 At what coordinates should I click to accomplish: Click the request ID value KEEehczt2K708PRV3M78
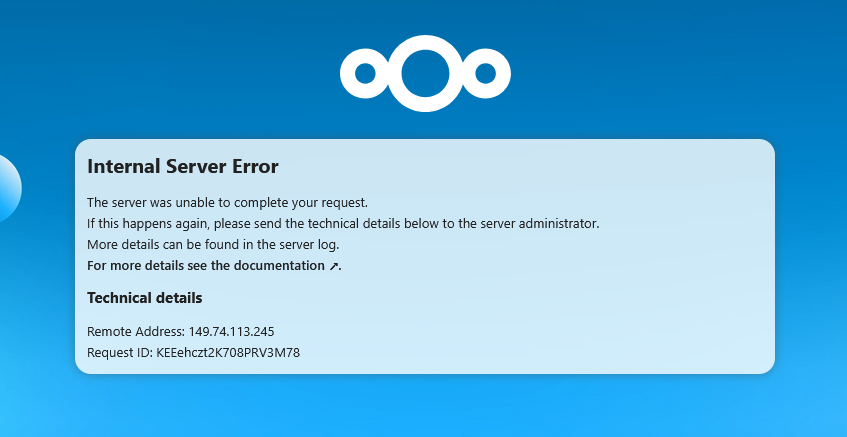tap(229, 353)
